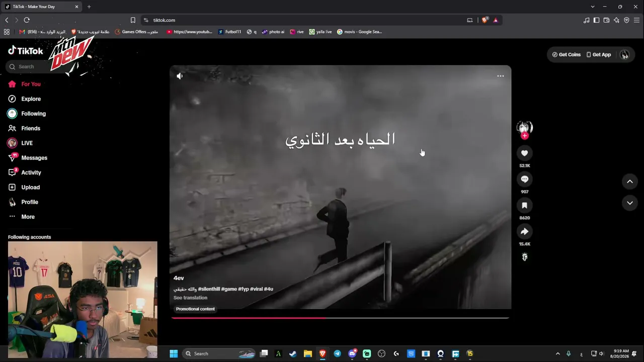Open the Futbol11 bookmark
644x362 pixels.
click(230, 32)
